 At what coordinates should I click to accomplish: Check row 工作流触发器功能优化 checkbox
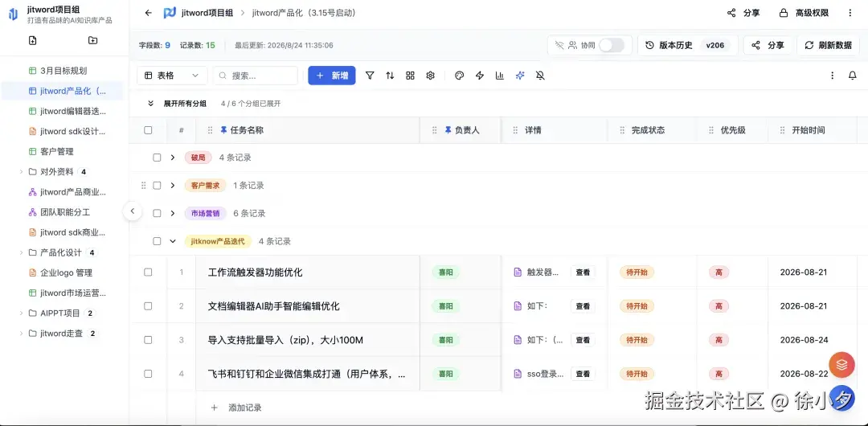pos(148,272)
